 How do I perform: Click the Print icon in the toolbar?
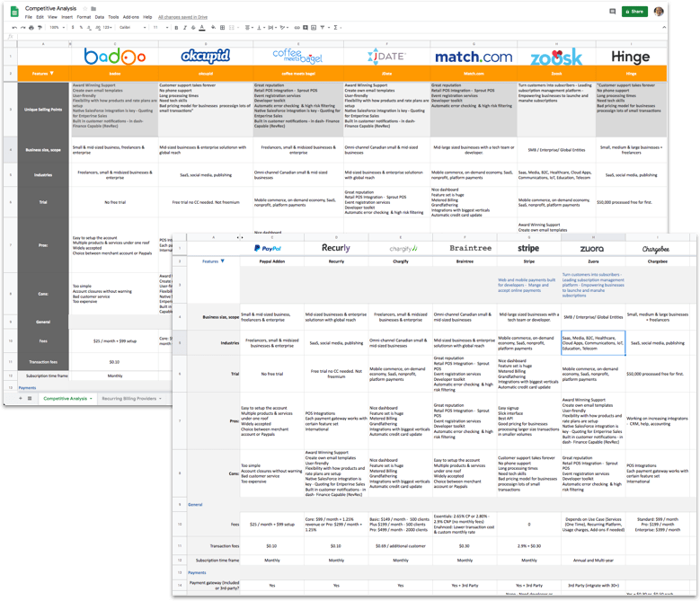(31, 27)
